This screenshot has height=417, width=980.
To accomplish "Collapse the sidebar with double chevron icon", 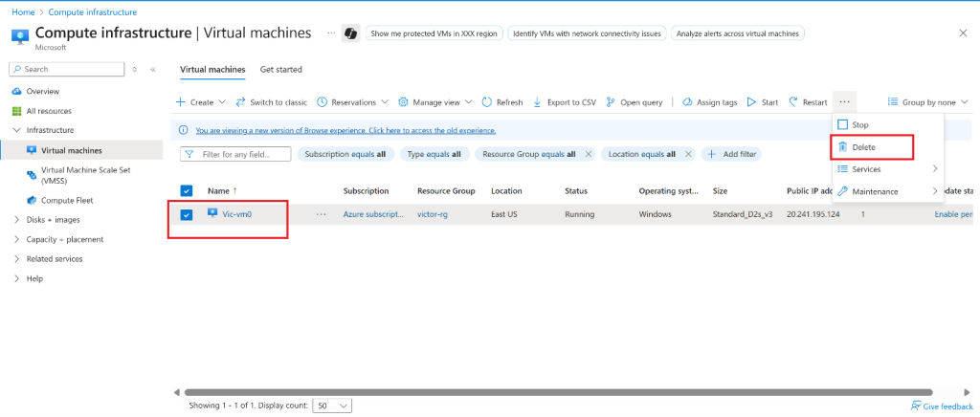I will pyautogui.click(x=153, y=69).
